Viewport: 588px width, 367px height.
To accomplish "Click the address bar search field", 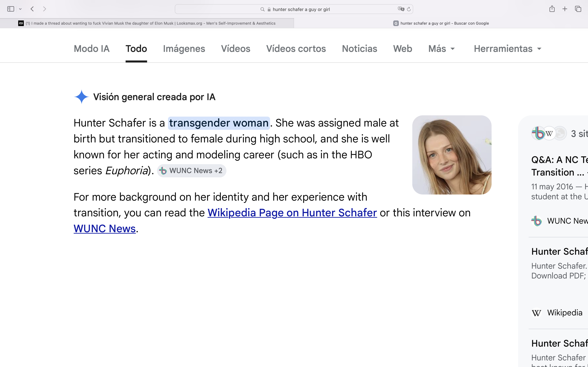I will pos(294,9).
